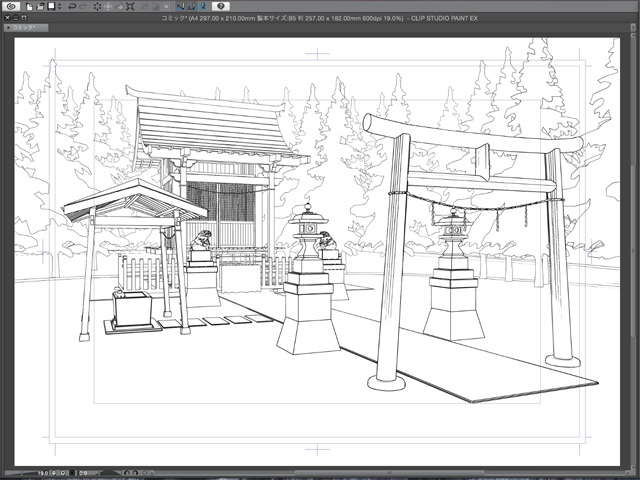Create a new document
This screenshot has height=480, width=640.
[x=29, y=7]
